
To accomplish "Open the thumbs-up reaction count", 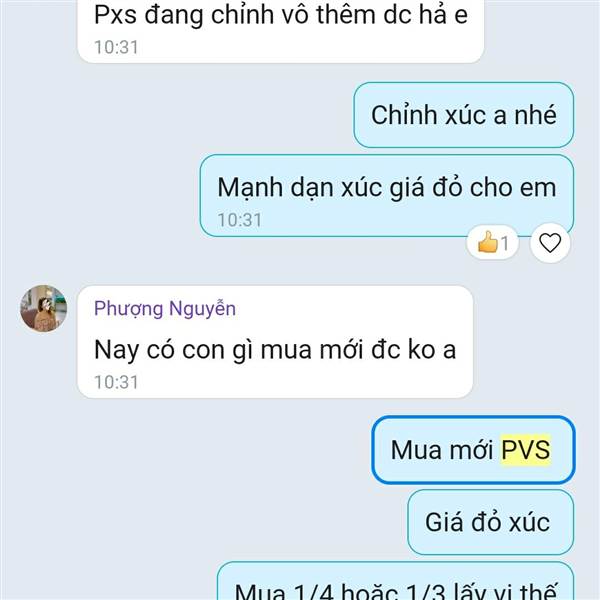I will 492,243.
